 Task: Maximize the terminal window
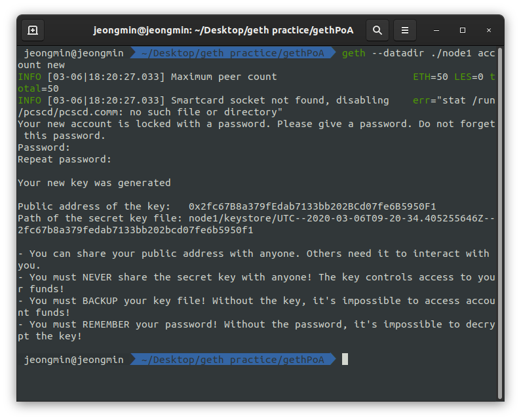tap(463, 30)
